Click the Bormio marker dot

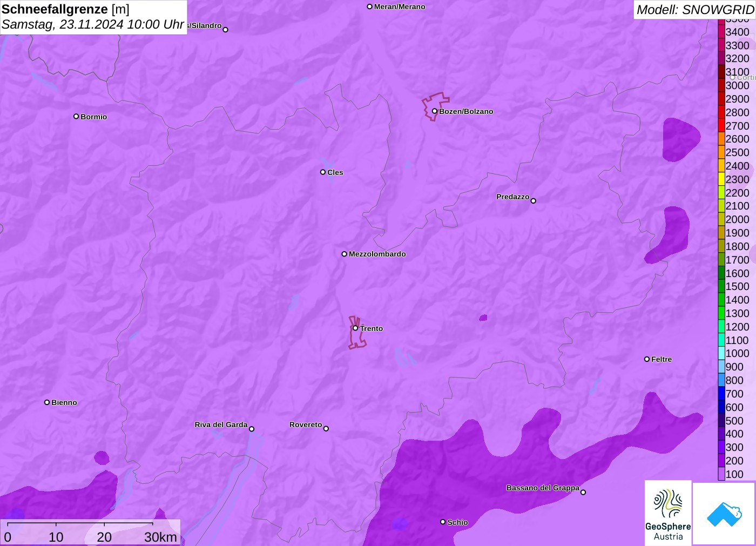[x=76, y=116]
